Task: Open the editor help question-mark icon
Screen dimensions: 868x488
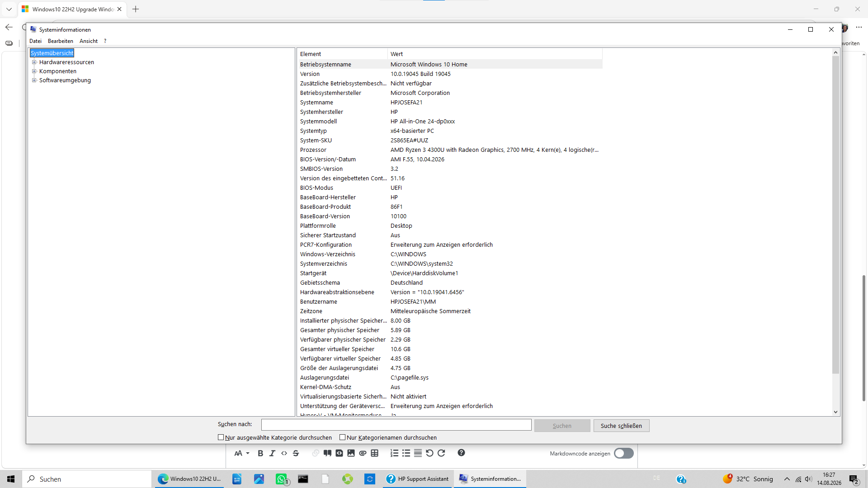Action: (x=461, y=453)
